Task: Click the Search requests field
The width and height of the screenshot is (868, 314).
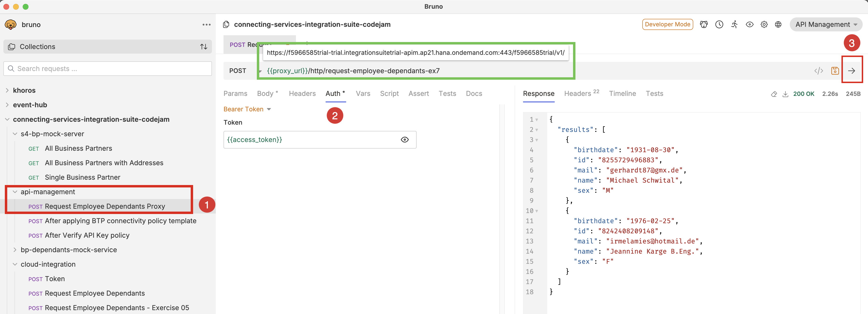Action: [107, 68]
